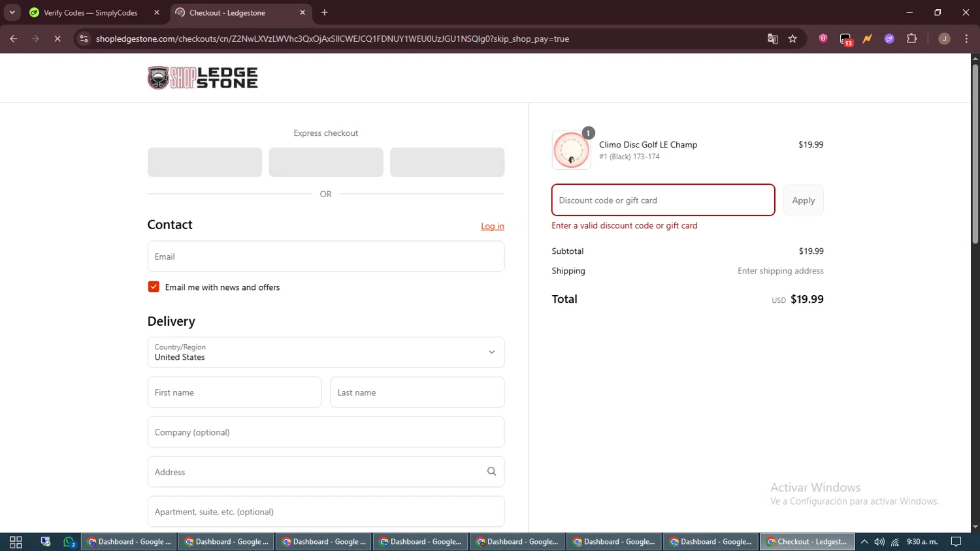Click the total amount $19.99
Image resolution: width=980 pixels, height=551 pixels.
click(x=807, y=299)
